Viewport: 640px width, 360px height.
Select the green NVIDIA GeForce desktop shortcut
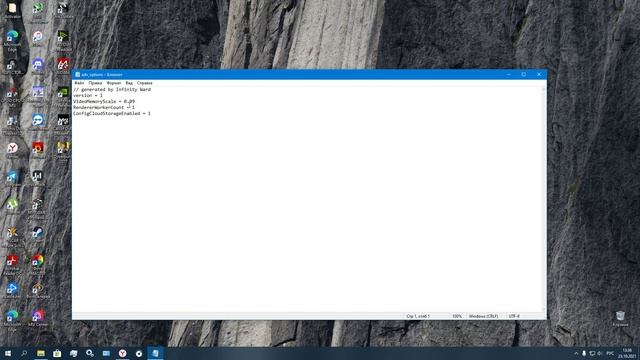tap(63, 93)
